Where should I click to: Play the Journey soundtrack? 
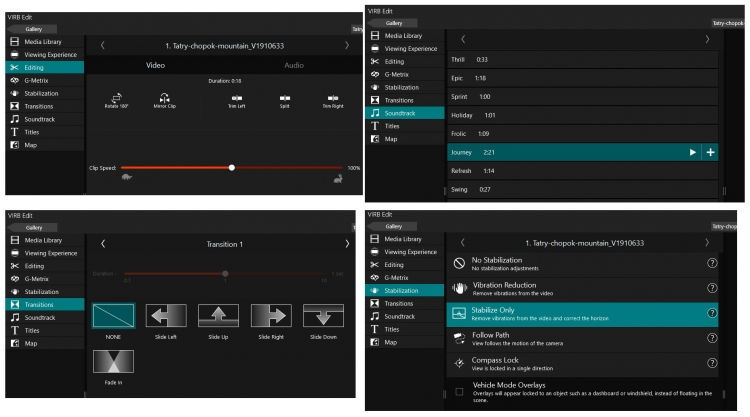(692, 152)
